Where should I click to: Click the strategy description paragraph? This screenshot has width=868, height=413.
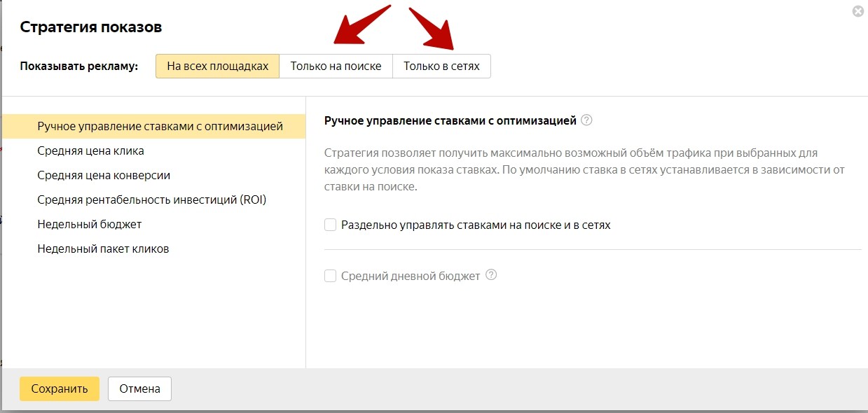tap(586, 170)
